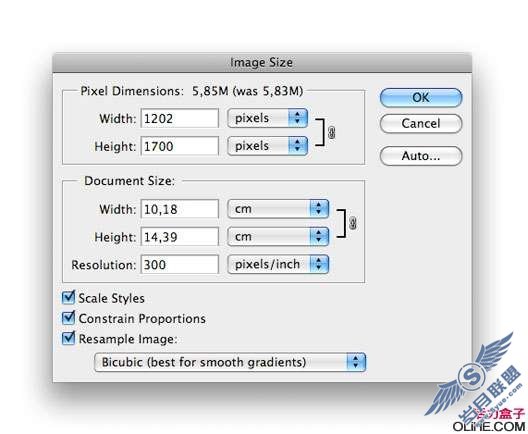
Task: Uncheck the Scale Styles checkbox
Action: [x=68, y=298]
